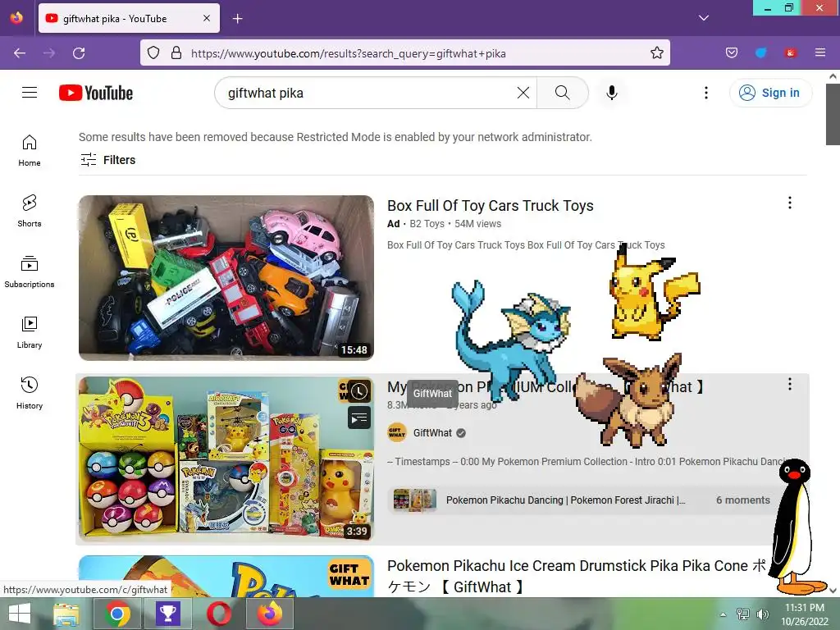This screenshot has height=630, width=840.
Task: Switch to Firefox in the taskbar
Action: click(270, 614)
